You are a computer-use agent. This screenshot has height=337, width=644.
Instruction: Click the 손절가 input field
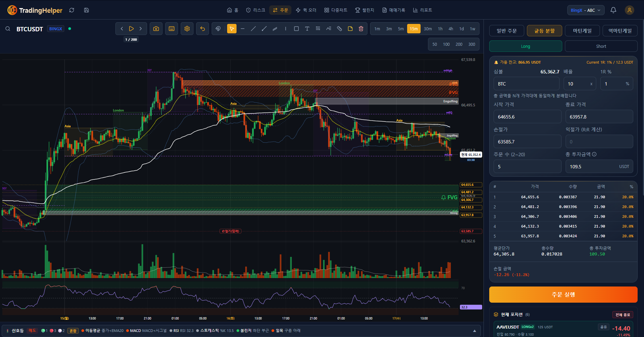(527, 142)
